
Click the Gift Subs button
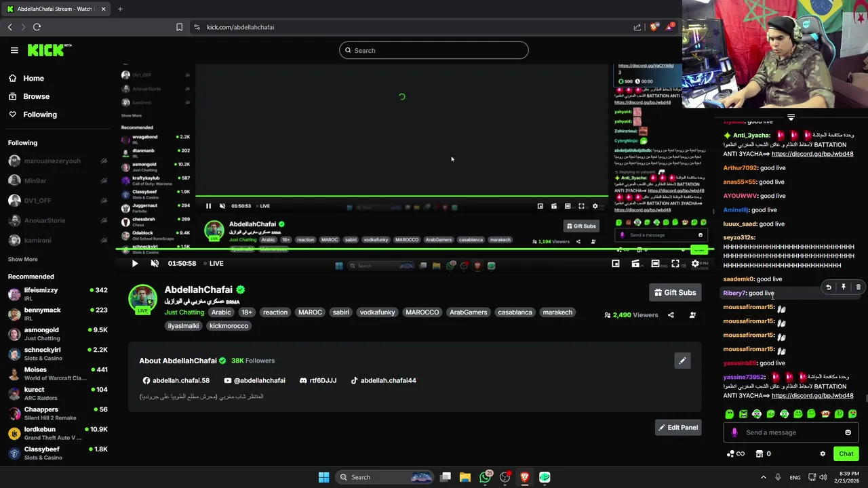click(x=675, y=292)
